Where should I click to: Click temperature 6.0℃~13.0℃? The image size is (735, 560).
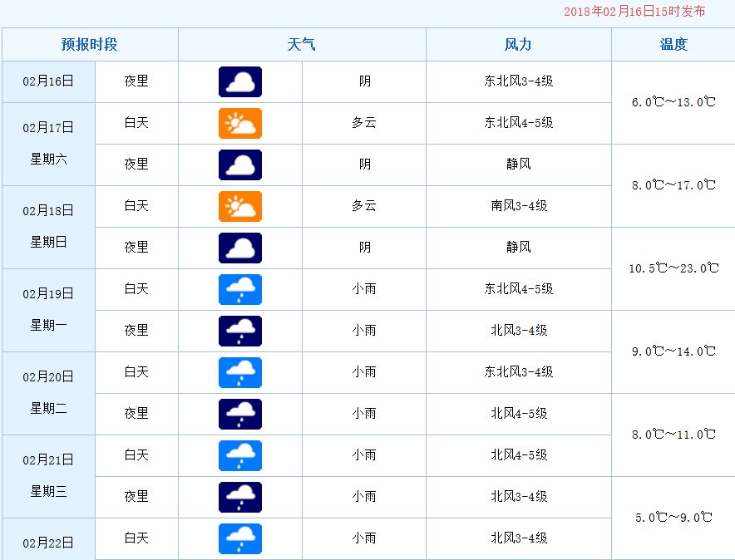673,102
